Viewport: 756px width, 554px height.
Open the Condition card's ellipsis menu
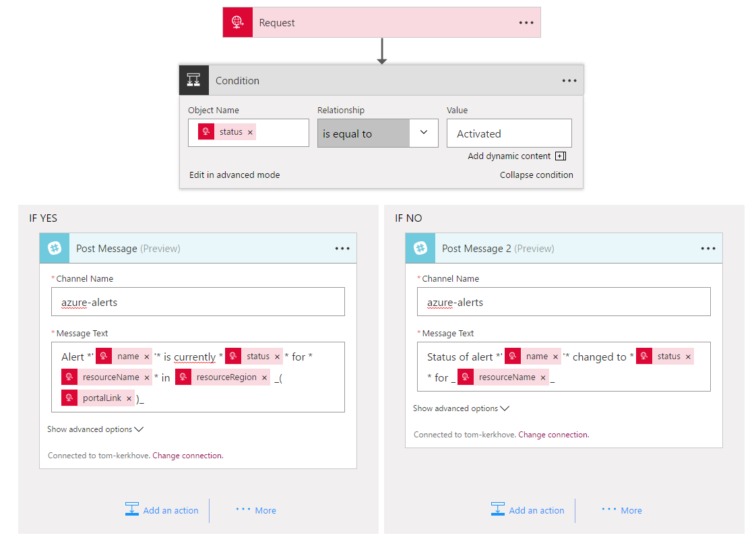pyautogui.click(x=569, y=80)
